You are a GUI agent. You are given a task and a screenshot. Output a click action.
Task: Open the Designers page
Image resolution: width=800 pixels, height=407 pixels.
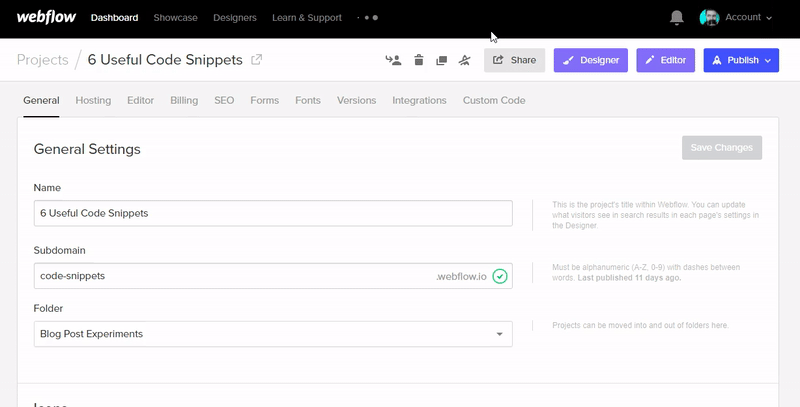click(x=235, y=18)
